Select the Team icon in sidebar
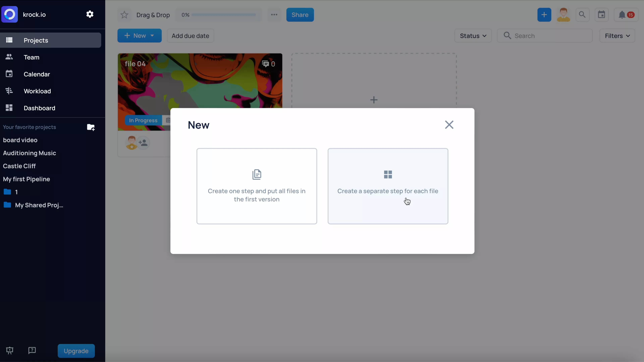This screenshot has width=644, height=362. 9,57
